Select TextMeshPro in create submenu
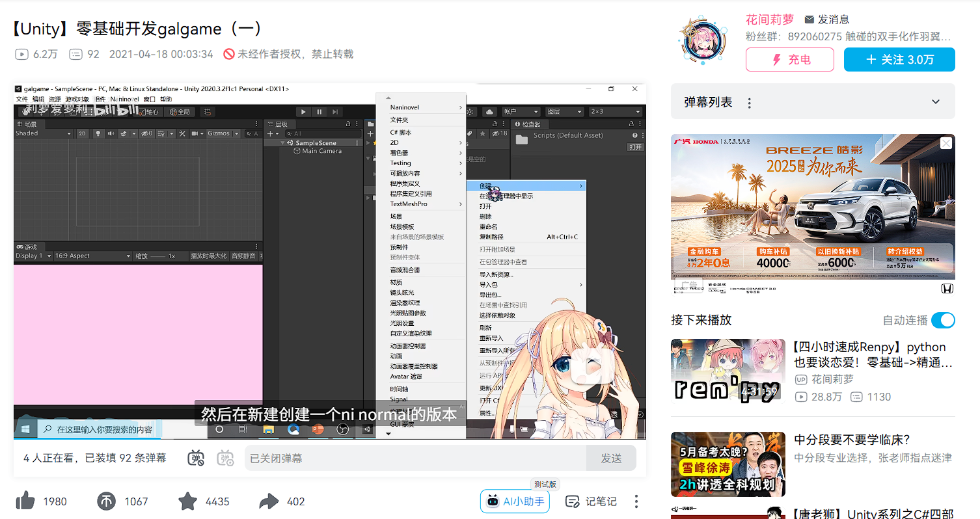This screenshot has height=519, width=980. click(421, 204)
